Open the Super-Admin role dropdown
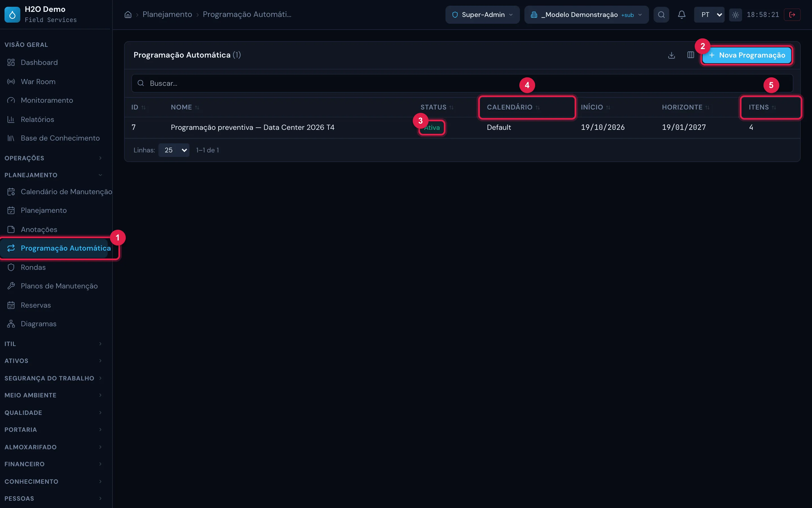This screenshot has height=508, width=812. pos(482,15)
